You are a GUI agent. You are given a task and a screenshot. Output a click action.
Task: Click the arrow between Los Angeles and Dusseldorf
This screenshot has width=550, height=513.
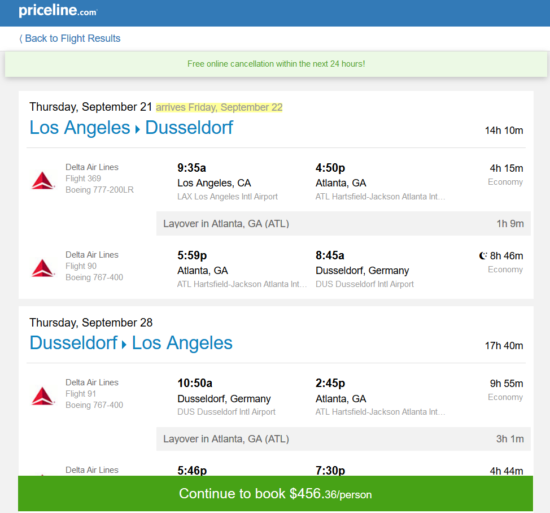(138, 129)
